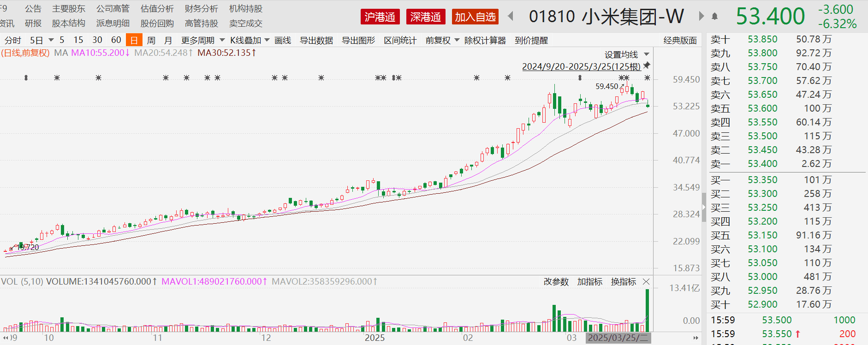Select the 30-minute period

tap(97, 40)
